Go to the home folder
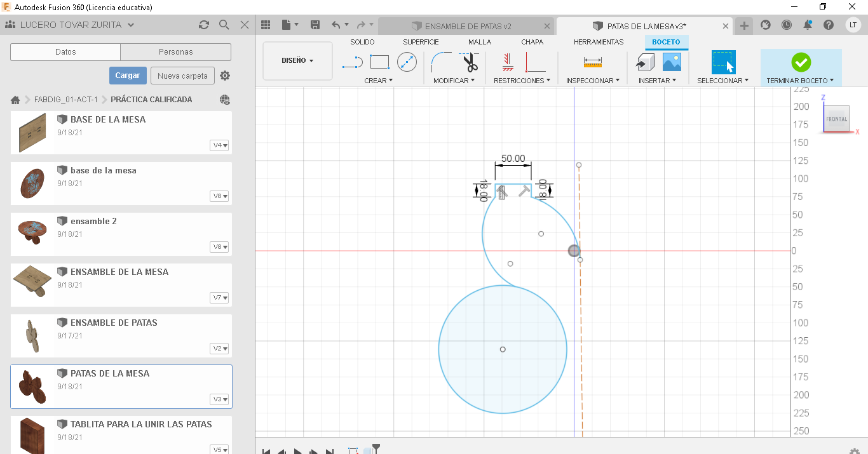The width and height of the screenshot is (868, 454). (x=15, y=100)
